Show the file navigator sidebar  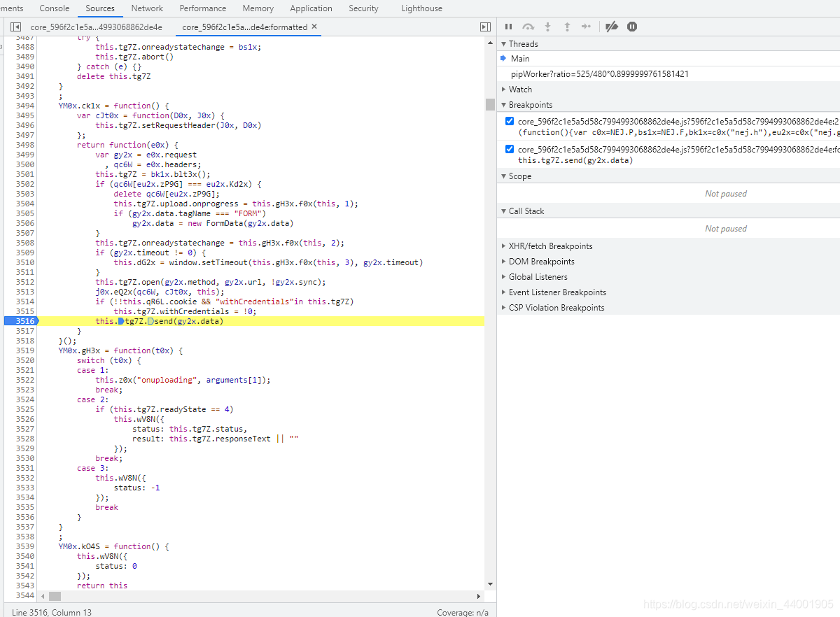pyautogui.click(x=15, y=27)
